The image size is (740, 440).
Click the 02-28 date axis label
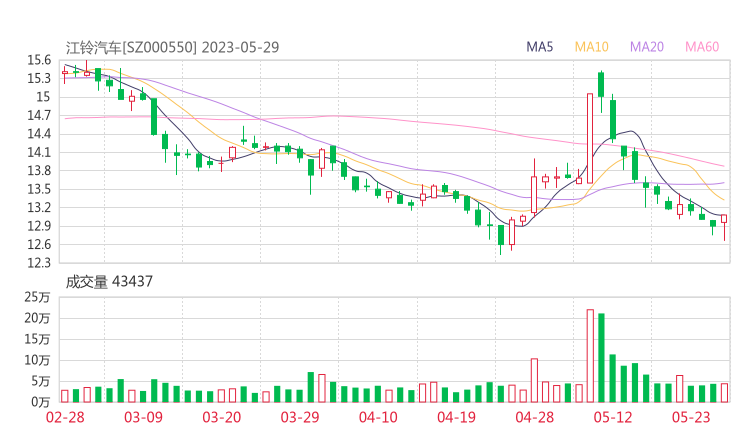point(65,417)
